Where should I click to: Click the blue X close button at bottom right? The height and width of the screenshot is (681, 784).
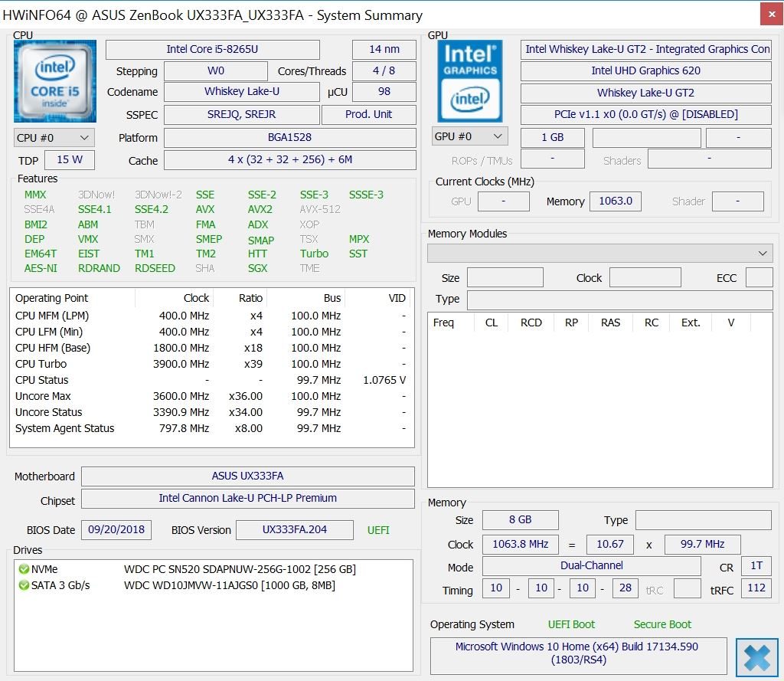click(x=757, y=657)
